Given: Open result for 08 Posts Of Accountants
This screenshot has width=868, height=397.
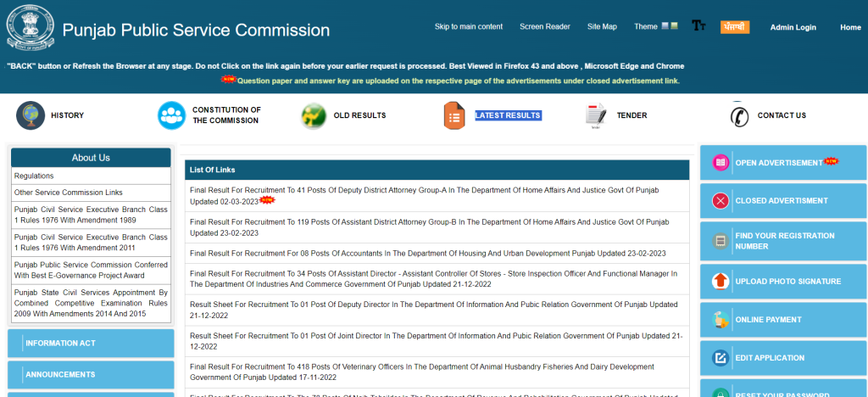Looking at the screenshot, I should (437, 254).
